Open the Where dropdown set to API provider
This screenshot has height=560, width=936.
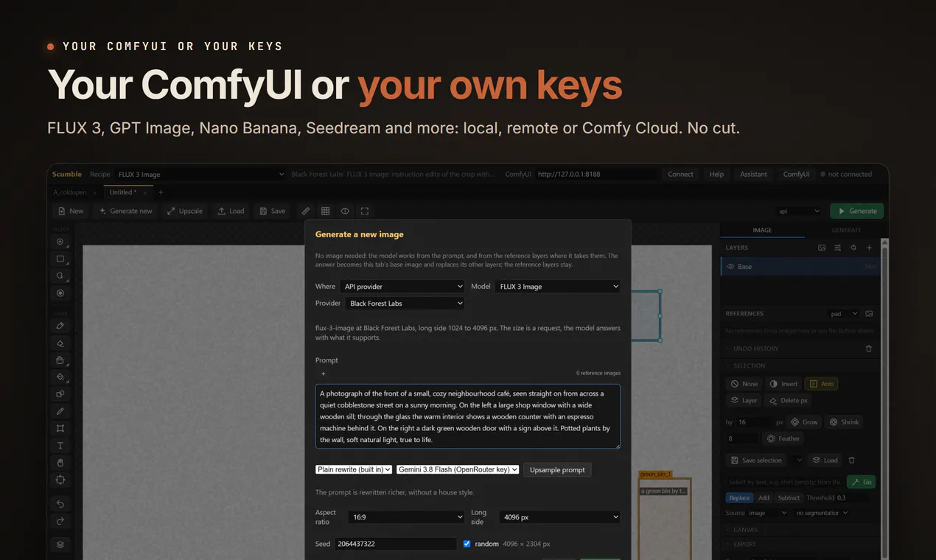403,287
